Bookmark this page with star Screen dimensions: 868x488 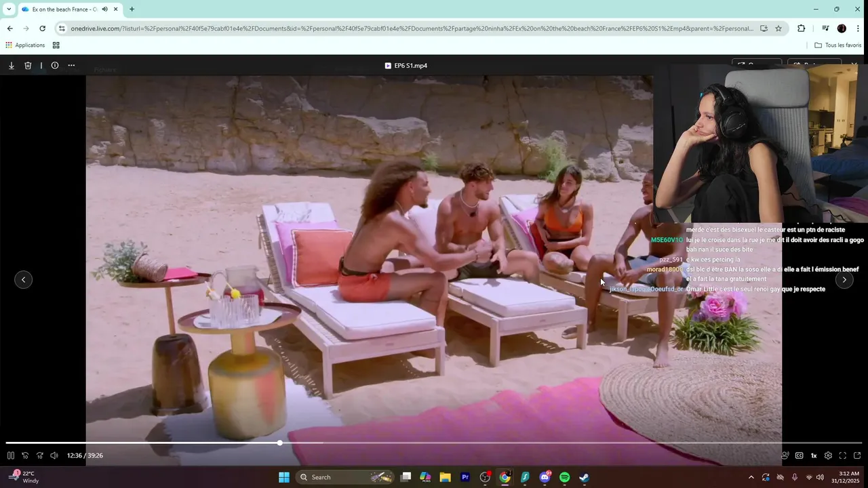click(x=778, y=28)
